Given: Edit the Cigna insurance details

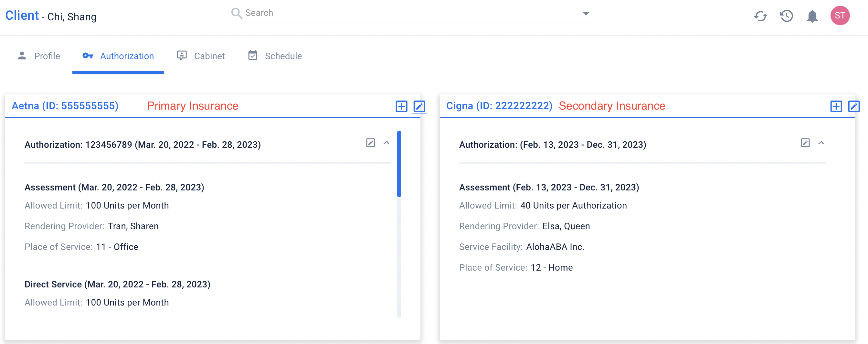Looking at the screenshot, I should [x=854, y=106].
